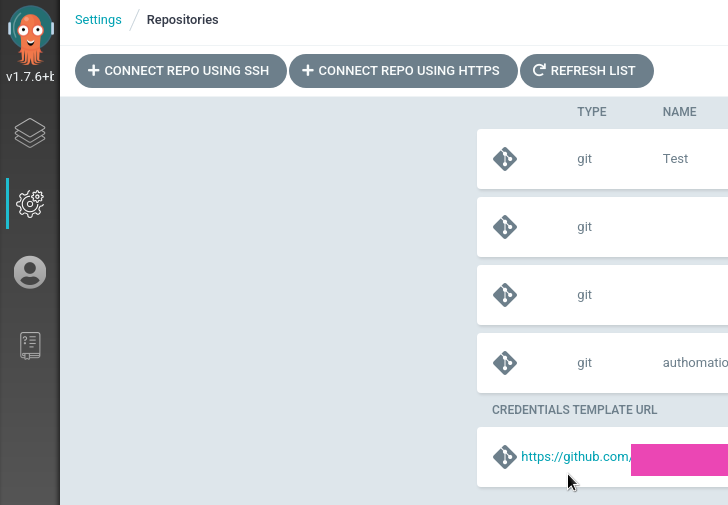Open the Documentation book icon in sidebar
This screenshot has width=728, height=505.
(x=30, y=345)
